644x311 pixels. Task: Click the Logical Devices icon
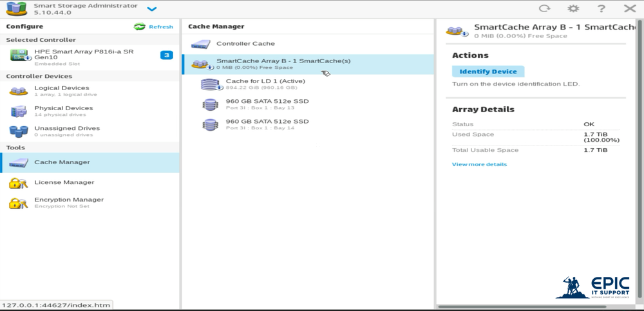point(19,91)
